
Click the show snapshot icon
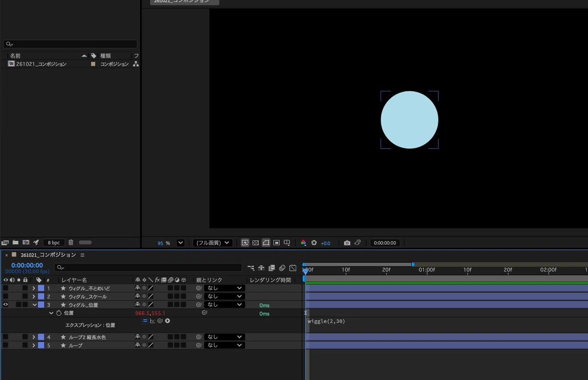(358, 243)
